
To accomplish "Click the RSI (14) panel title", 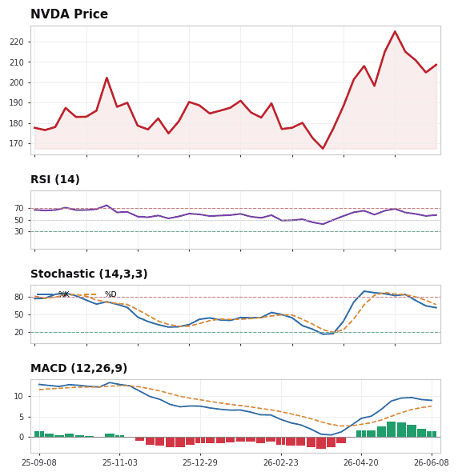I will coord(55,179).
